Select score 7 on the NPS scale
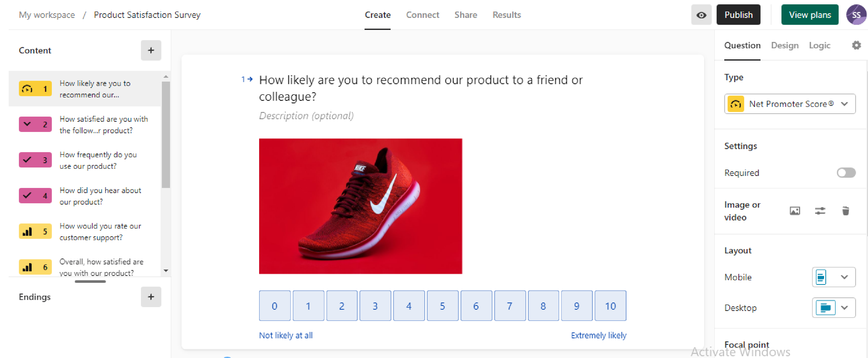The width and height of the screenshot is (868, 358). [510, 306]
